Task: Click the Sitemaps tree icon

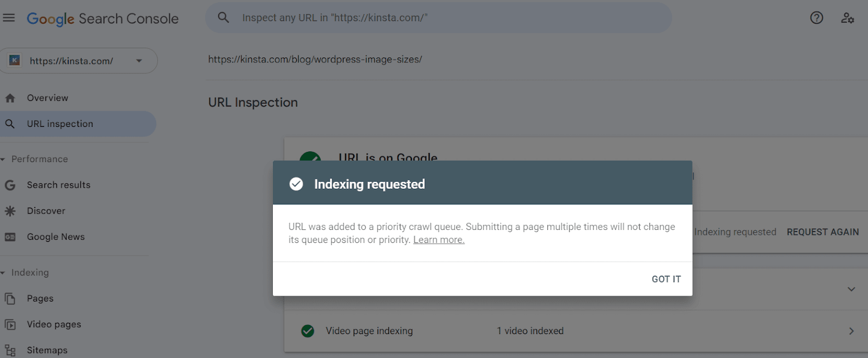Action: (x=10, y=350)
